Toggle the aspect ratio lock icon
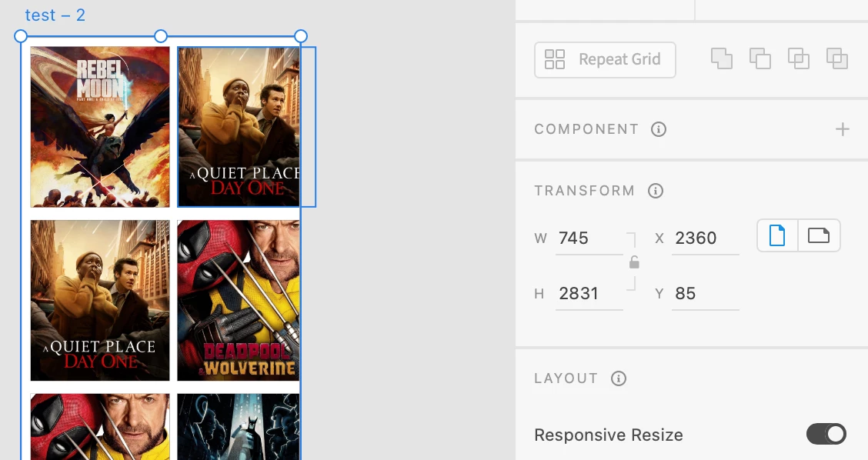This screenshot has width=868, height=460. coord(634,262)
